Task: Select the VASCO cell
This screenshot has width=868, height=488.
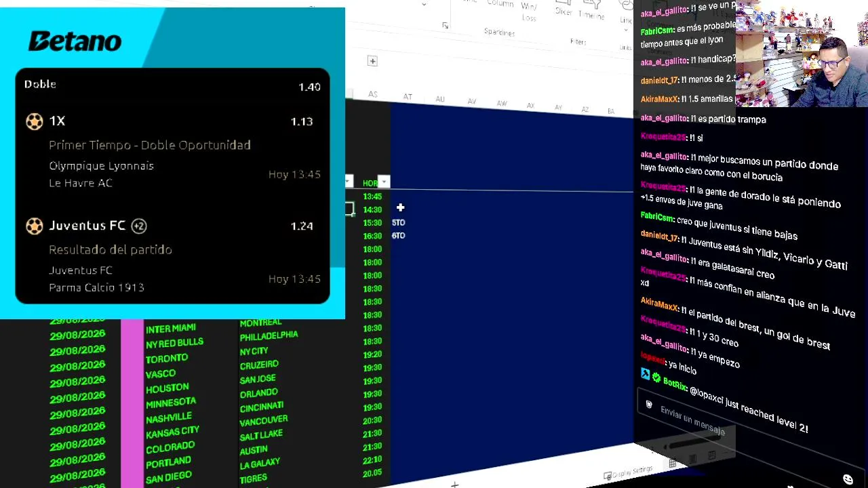Action: 161,373
